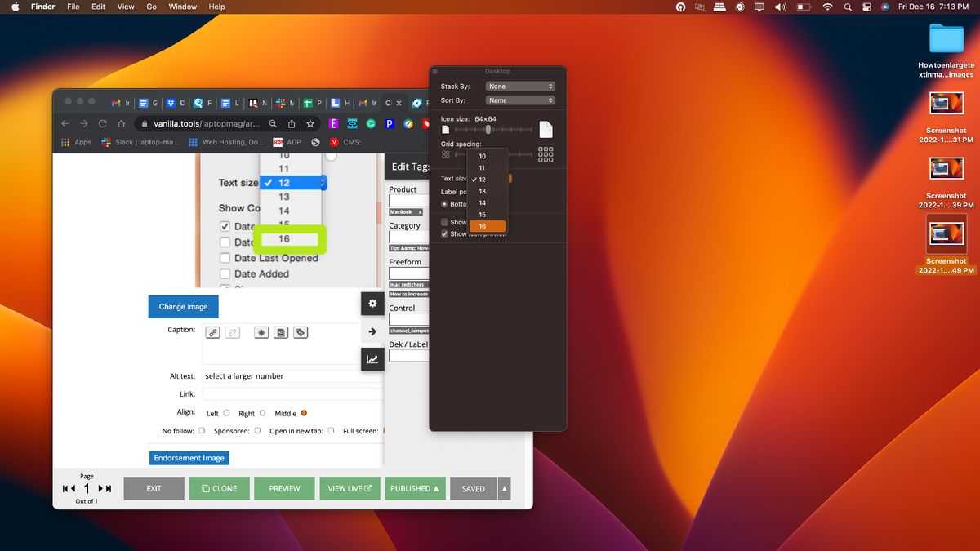980x551 pixels.
Task: Open Control Center in menu bar
Action: 867,7
